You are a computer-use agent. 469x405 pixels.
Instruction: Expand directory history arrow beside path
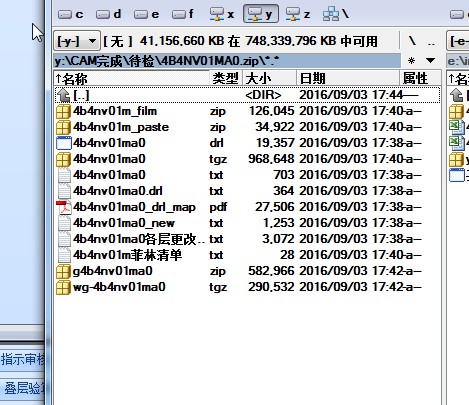pyautogui.click(x=430, y=61)
